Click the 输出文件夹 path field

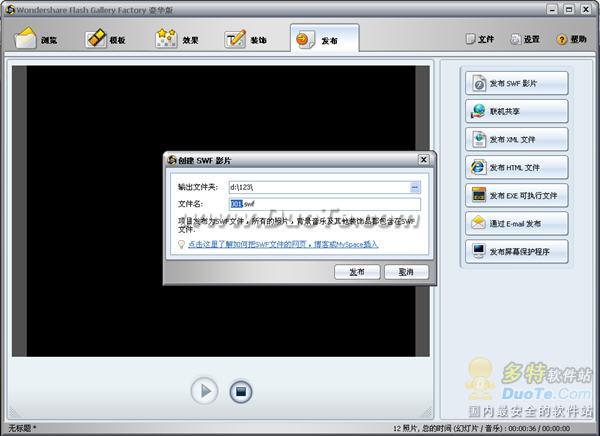pyautogui.click(x=320, y=187)
